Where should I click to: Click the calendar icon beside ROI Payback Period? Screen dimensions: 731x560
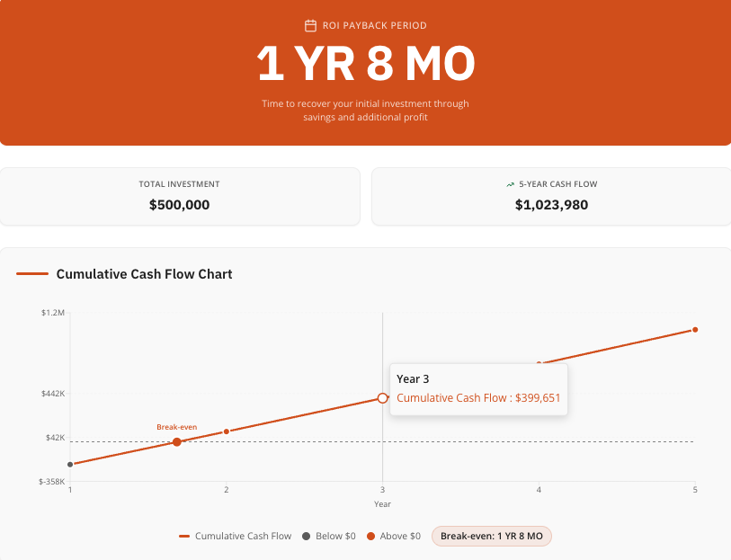pos(310,26)
